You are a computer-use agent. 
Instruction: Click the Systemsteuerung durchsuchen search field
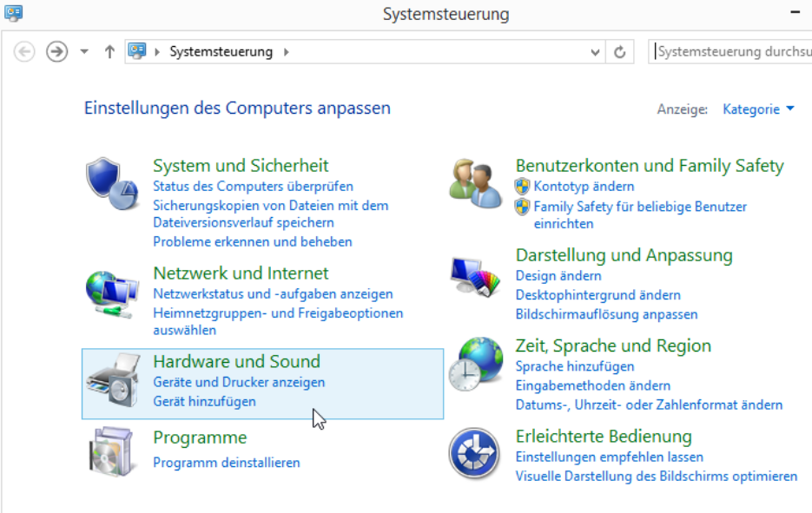(x=730, y=52)
